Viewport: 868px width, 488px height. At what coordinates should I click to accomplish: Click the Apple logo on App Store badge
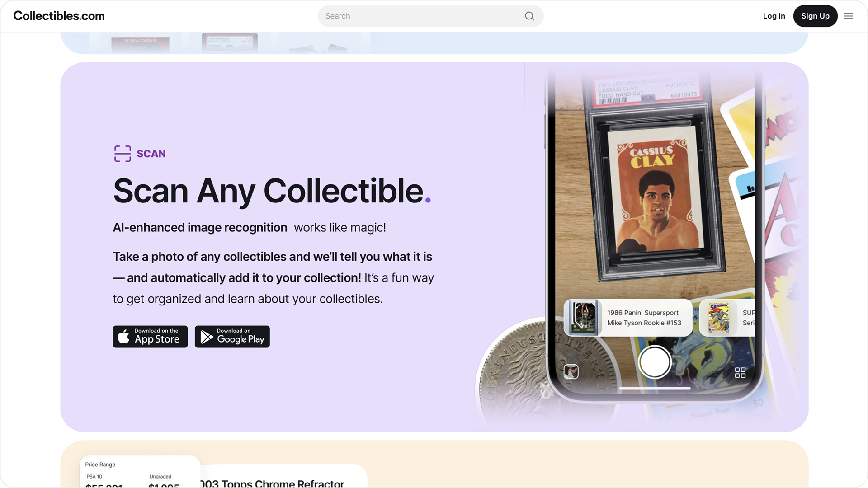(x=123, y=337)
